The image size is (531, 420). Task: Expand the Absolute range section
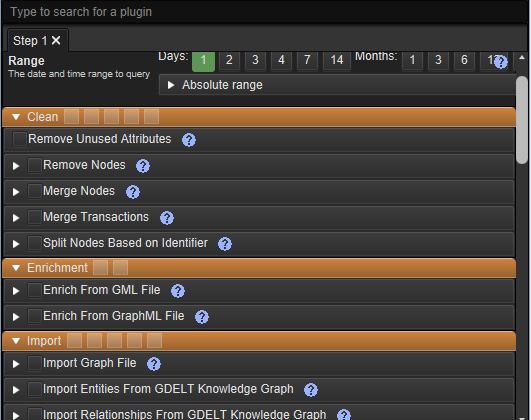click(171, 85)
